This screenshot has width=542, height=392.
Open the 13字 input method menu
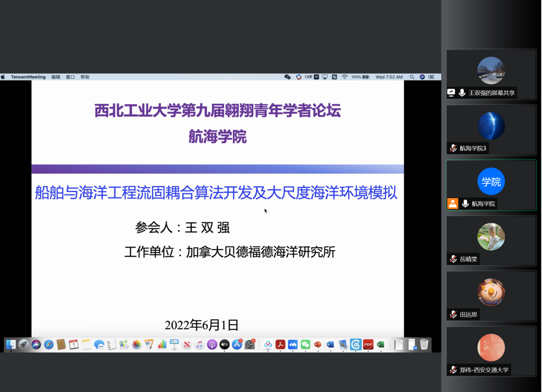(308, 77)
